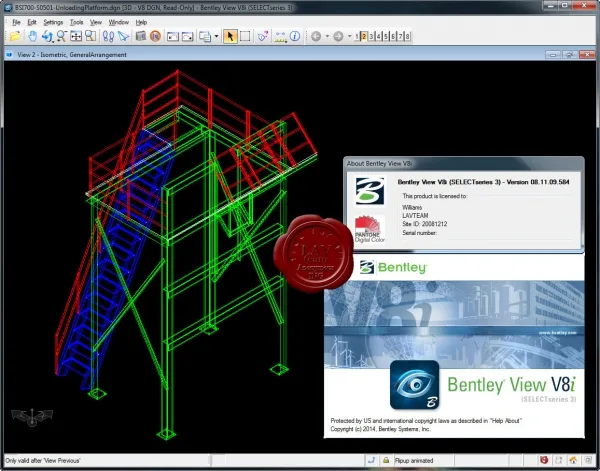Open the Window menu
This screenshot has height=471, width=600.
pyautogui.click(x=119, y=22)
